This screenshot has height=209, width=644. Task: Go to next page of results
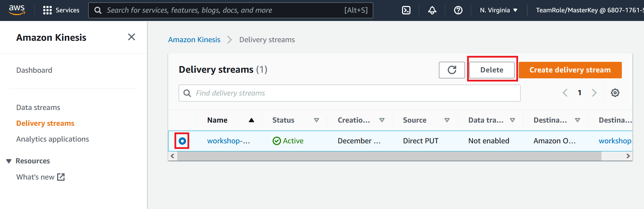(594, 93)
